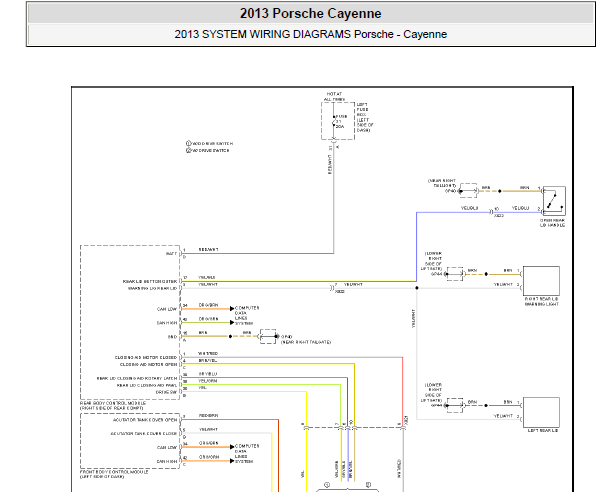
Task: Click the "WARNING LIGHT REAR LID" pin label
Action: [x=152, y=288]
